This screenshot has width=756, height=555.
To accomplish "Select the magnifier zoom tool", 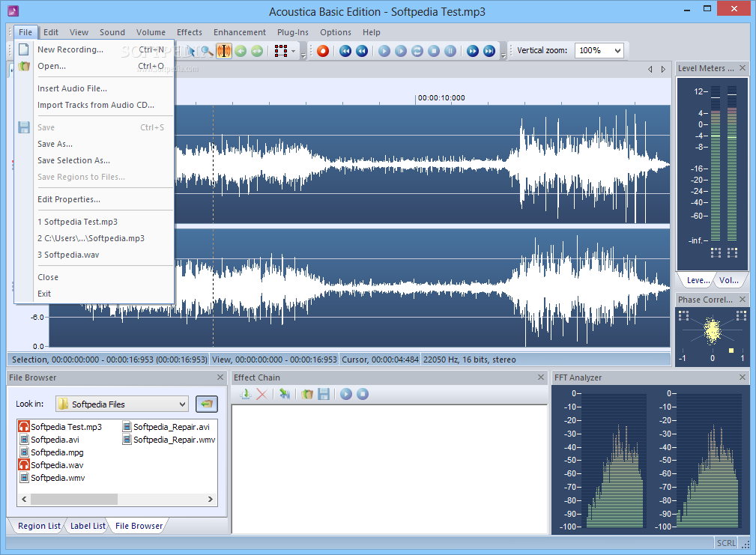I will point(208,51).
